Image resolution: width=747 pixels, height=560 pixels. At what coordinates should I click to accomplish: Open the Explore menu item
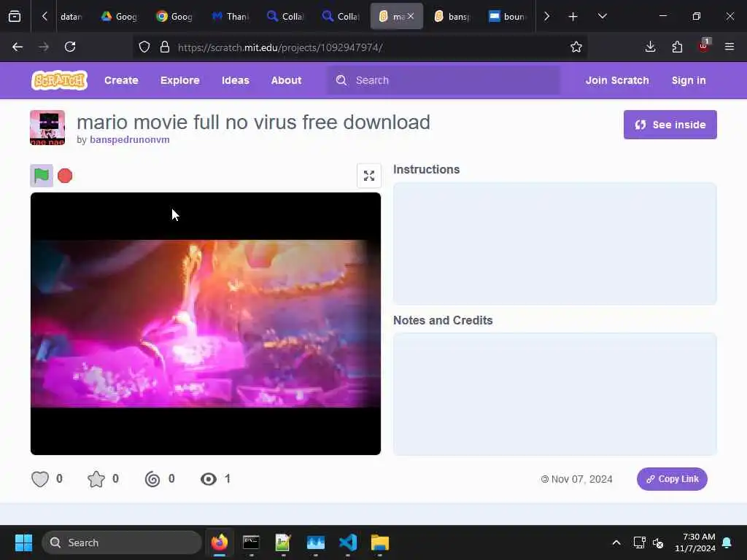[x=180, y=80]
